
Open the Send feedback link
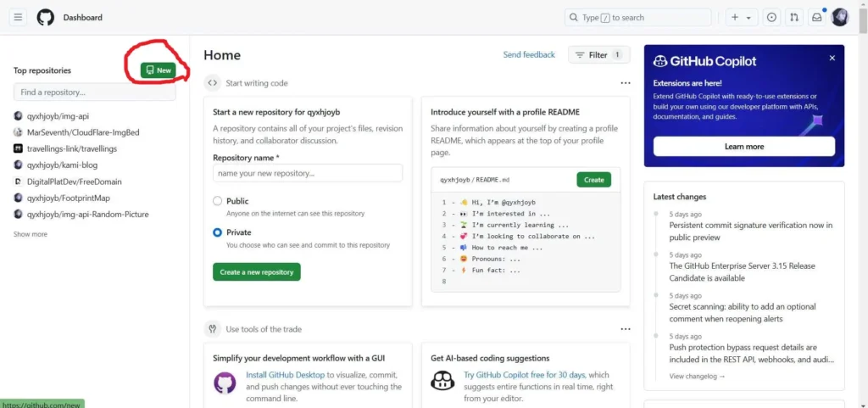point(529,55)
